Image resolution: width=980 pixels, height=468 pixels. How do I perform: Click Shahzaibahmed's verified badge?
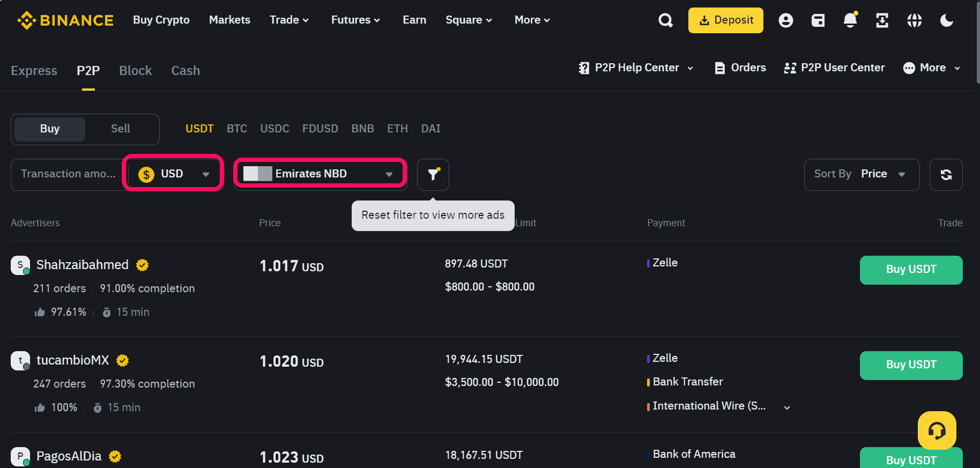point(142,265)
